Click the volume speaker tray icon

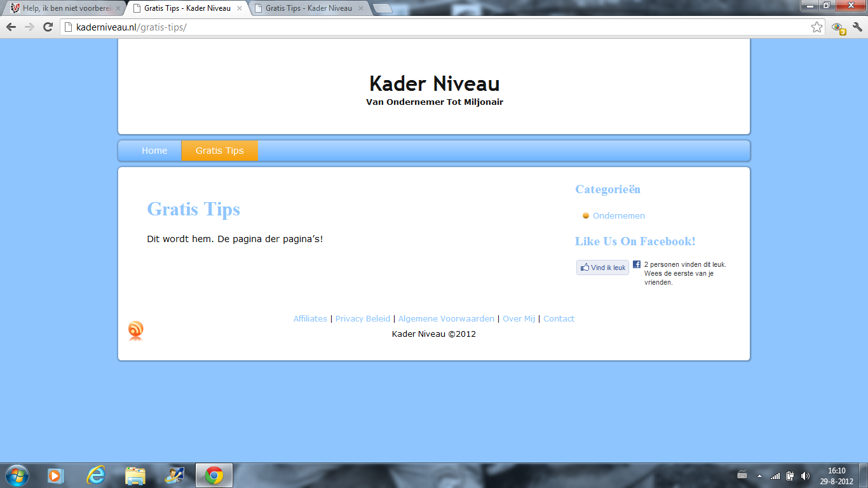coord(805,476)
